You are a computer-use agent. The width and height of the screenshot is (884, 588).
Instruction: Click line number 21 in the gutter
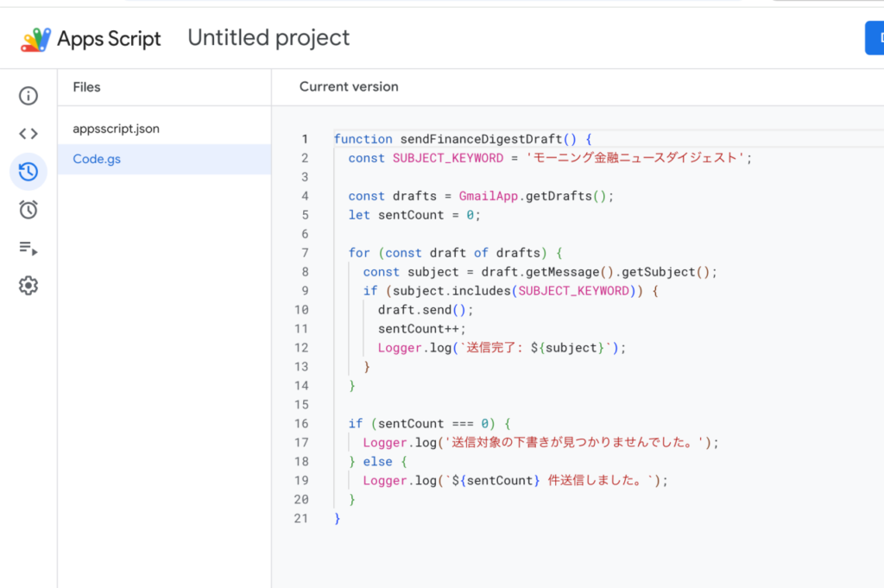(x=301, y=519)
